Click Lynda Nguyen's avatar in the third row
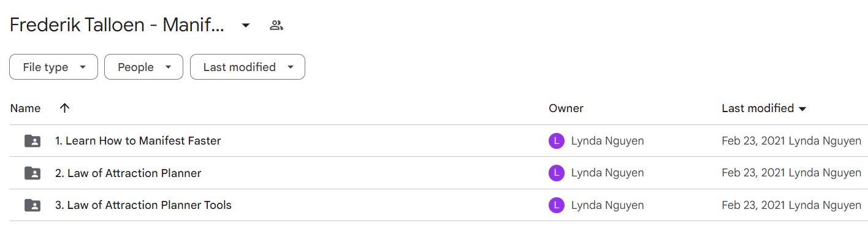The image size is (868, 242). 556,205
